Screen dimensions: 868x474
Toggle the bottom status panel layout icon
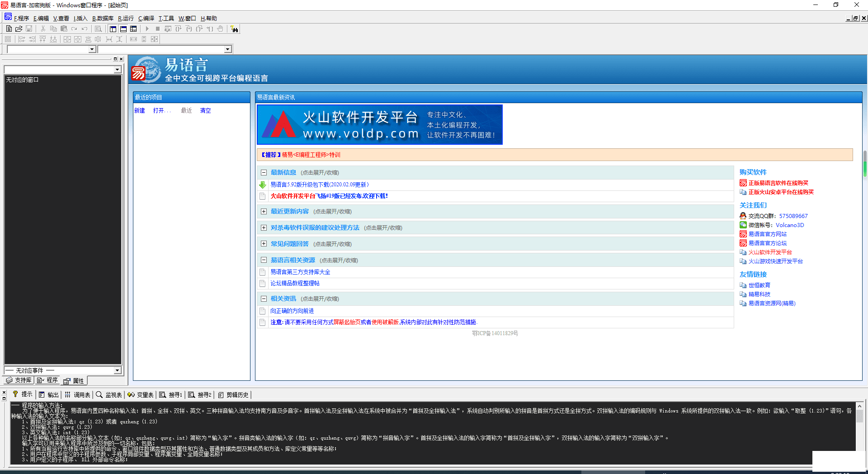point(123,28)
